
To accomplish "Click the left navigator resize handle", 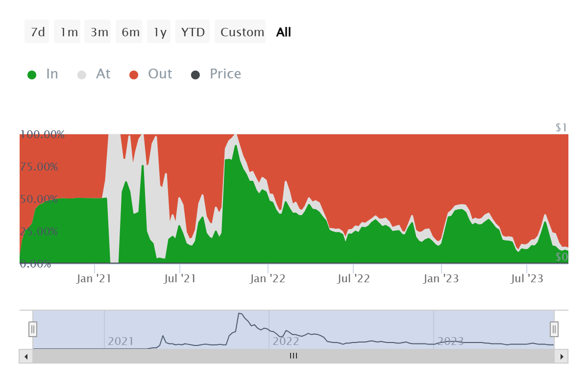I will click(x=32, y=329).
